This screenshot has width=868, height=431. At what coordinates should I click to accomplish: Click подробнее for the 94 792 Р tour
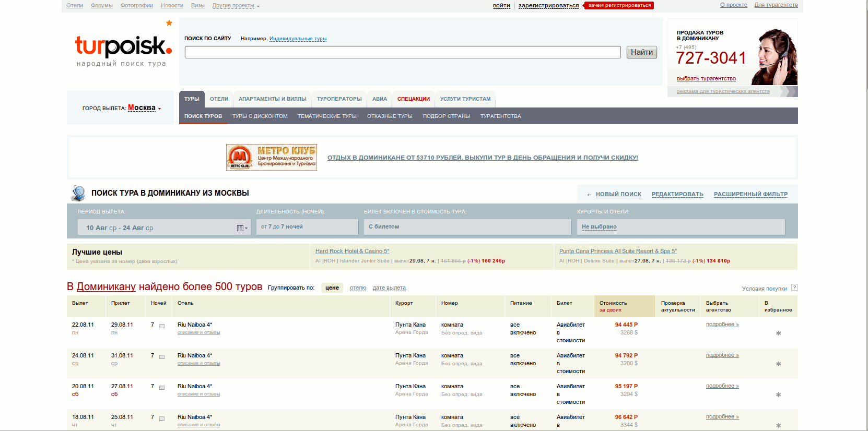coord(722,355)
